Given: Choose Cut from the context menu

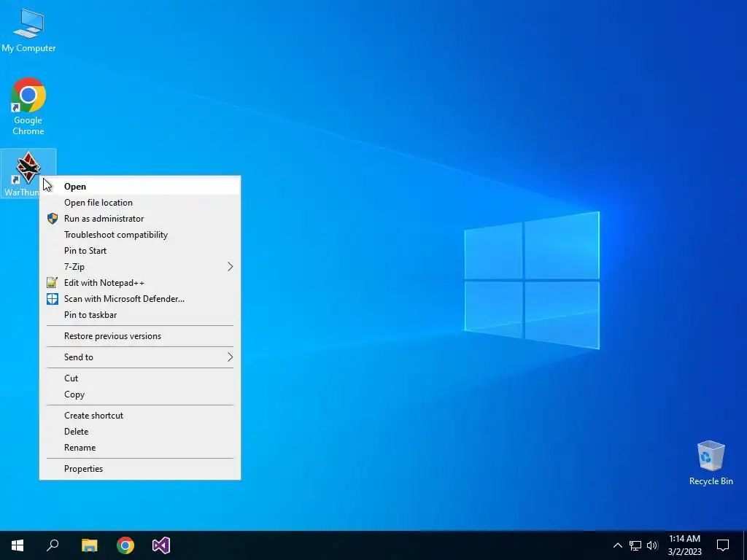Looking at the screenshot, I should [x=140, y=378].
